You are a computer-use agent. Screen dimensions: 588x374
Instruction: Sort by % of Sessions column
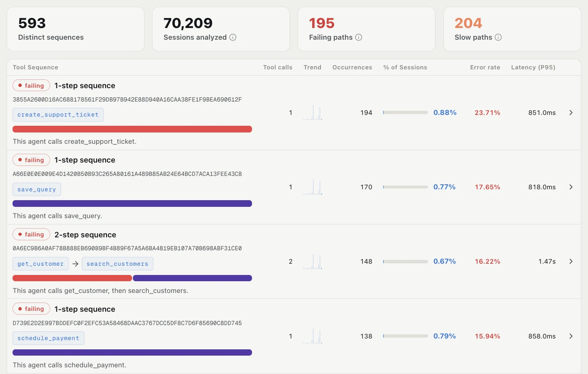tap(405, 67)
